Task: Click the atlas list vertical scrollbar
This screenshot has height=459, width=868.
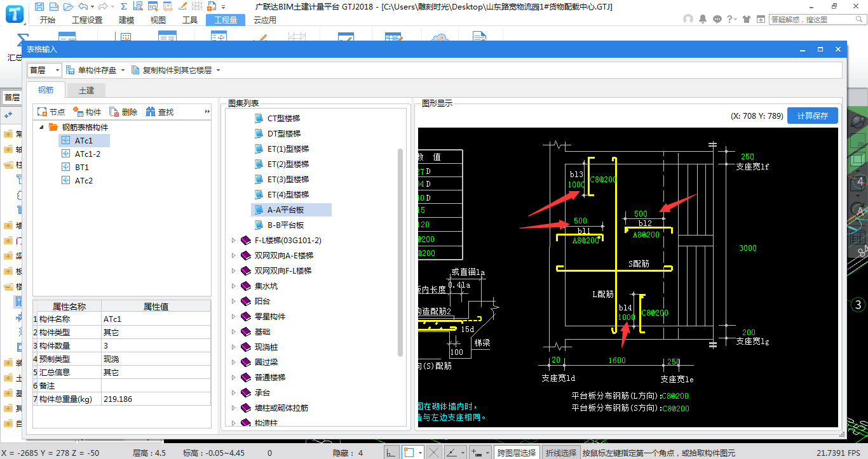Action: [400, 253]
